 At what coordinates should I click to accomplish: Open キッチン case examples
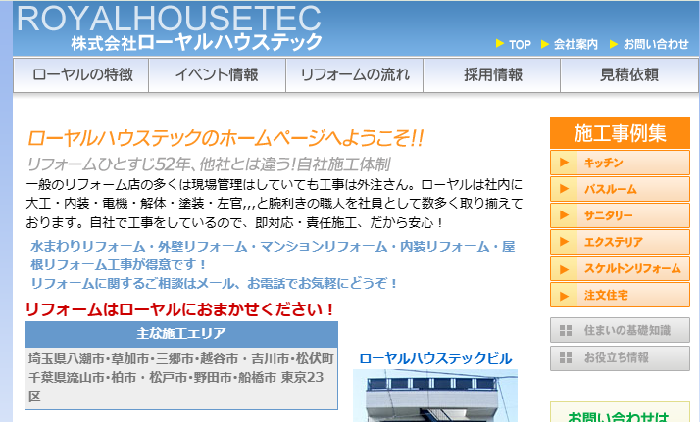coord(620,163)
